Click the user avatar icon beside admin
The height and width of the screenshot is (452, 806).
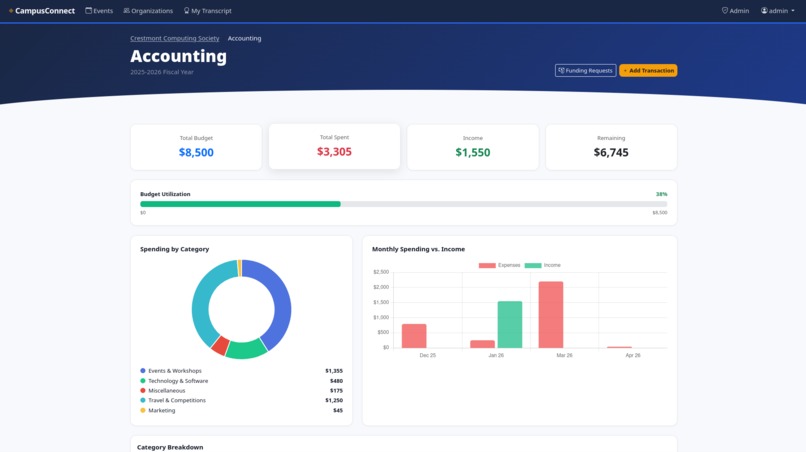tap(764, 10)
